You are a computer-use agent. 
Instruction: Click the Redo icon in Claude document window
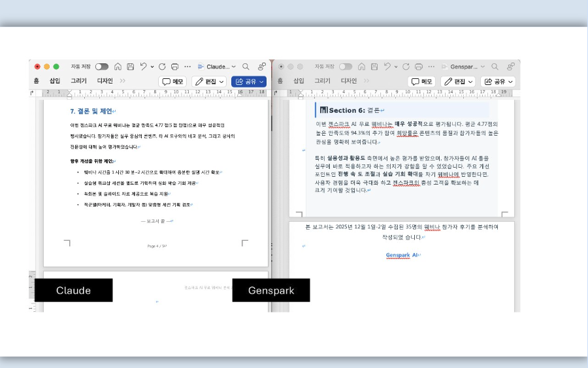click(x=162, y=67)
